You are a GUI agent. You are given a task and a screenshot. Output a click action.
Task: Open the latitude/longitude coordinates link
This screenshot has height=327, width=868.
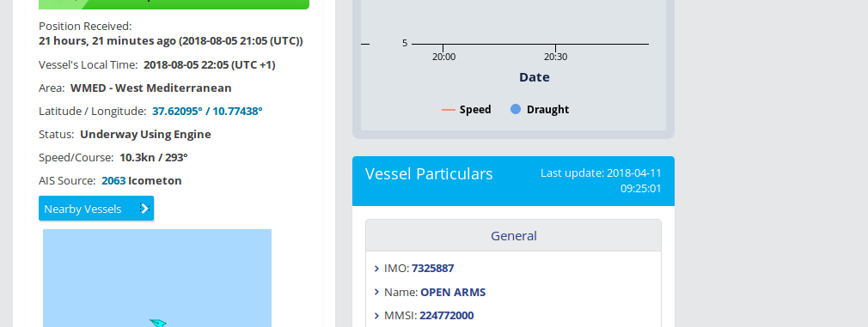[207, 112]
